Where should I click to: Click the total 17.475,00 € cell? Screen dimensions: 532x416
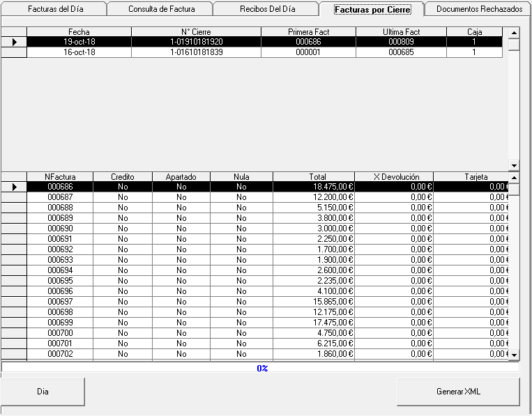click(314, 322)
